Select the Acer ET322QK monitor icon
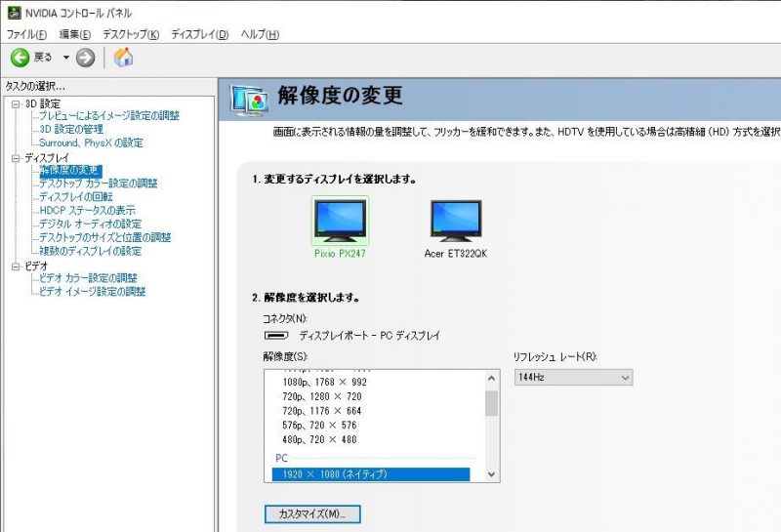The image size is (781, 532). pos(456,222)
